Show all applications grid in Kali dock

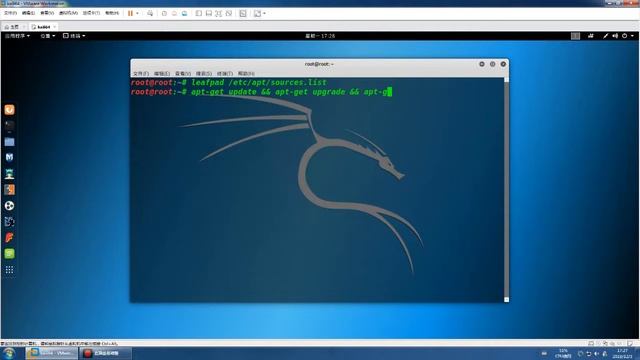[9, 270]
